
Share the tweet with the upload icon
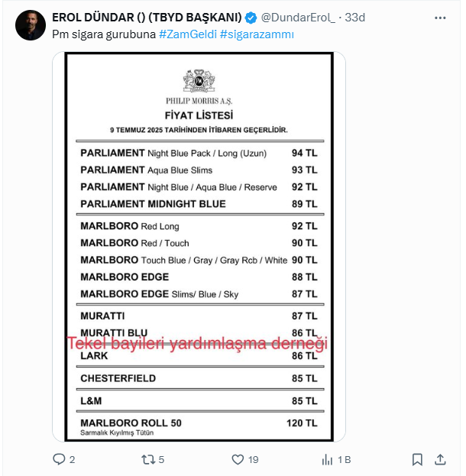pos(440,460)
